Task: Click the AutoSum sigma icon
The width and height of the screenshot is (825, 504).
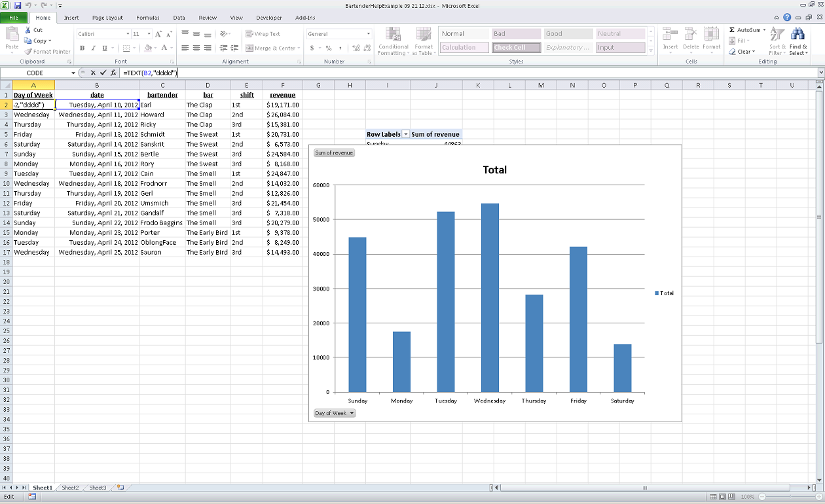Action: click(x=732, y=30)
